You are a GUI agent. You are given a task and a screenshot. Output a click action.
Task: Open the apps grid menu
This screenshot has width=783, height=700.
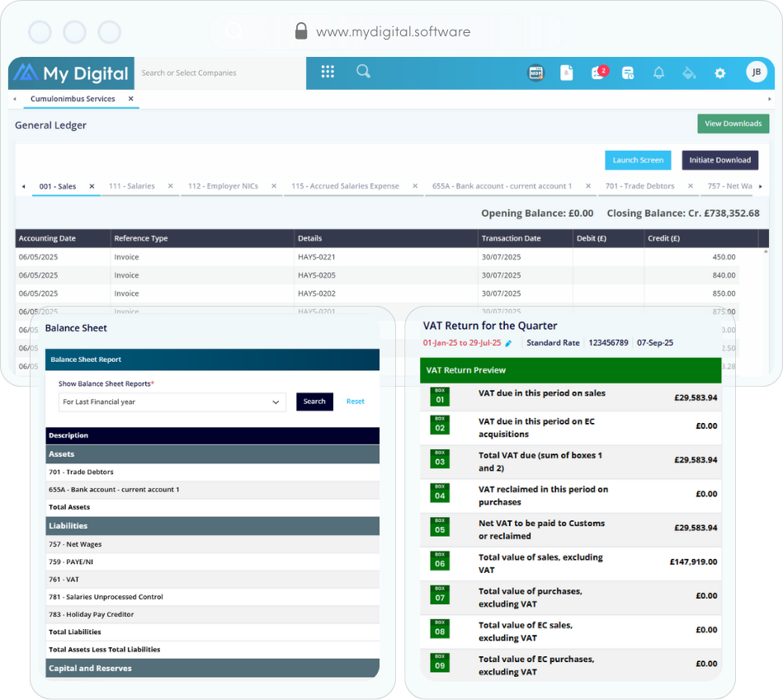point(328,72)
